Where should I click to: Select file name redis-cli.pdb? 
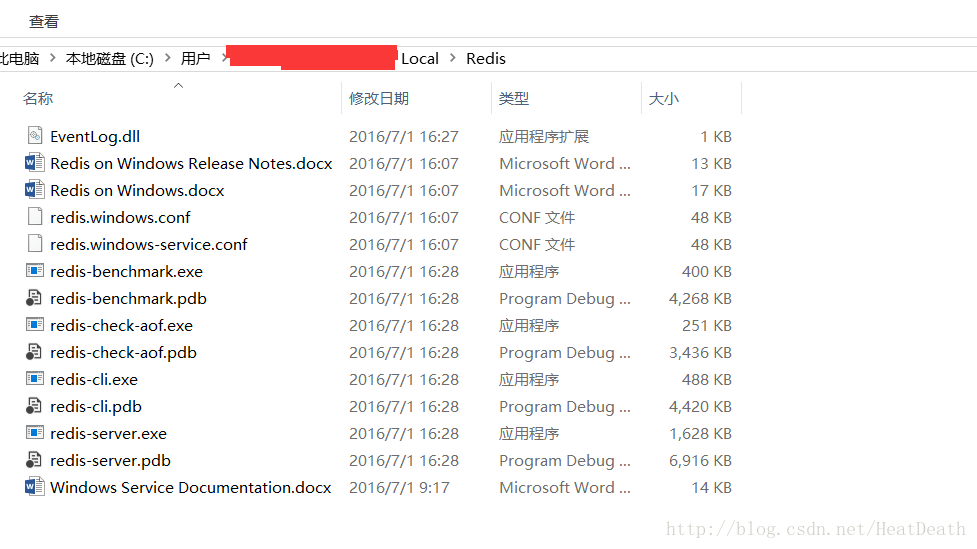[x=96, y=406]
